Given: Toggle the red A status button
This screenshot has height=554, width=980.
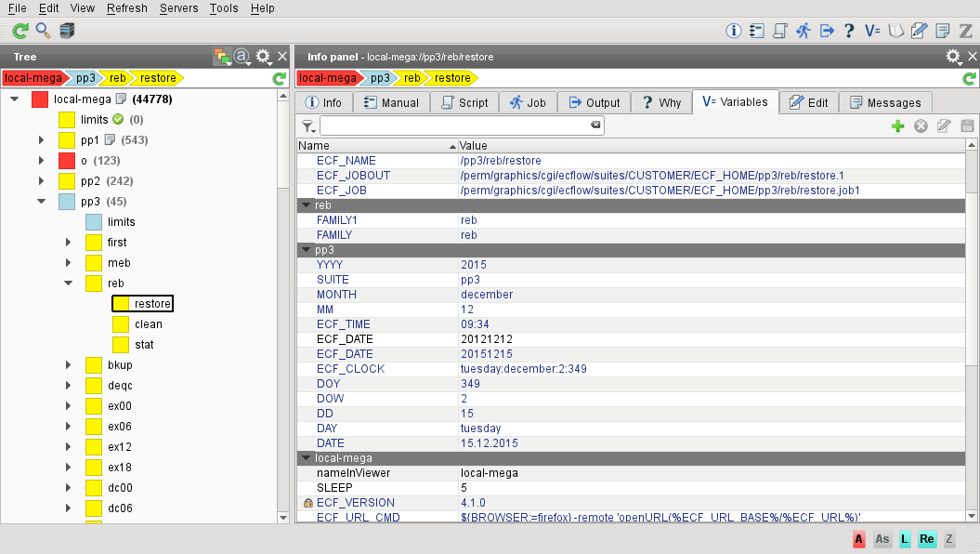Looking at the screenshot, I should tap(859, 539).
